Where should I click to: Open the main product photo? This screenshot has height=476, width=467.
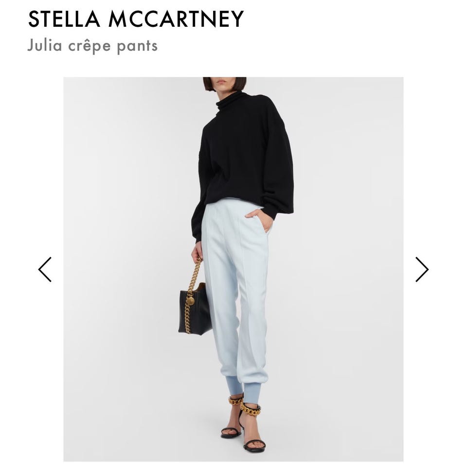(233, 269)
